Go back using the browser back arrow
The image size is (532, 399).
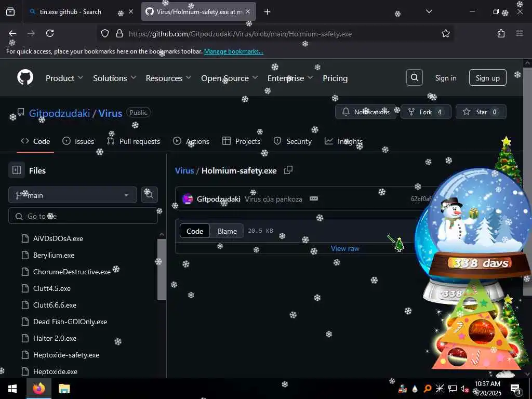click(12, 33)
